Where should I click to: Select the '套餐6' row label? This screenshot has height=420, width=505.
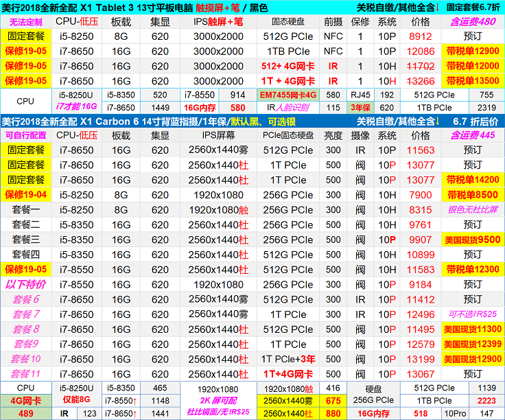26,299
